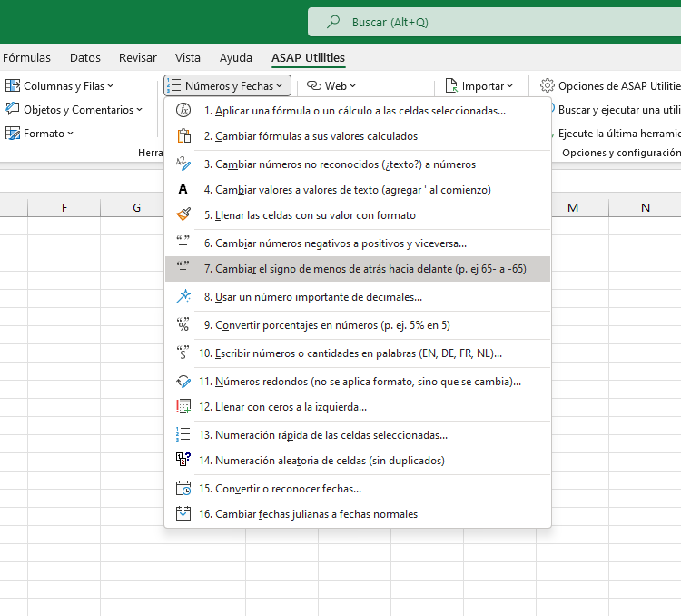This screenshot has width=681, height=616.
Task: Click the Números y Fechas list icon
Action: tap(174, 85)
